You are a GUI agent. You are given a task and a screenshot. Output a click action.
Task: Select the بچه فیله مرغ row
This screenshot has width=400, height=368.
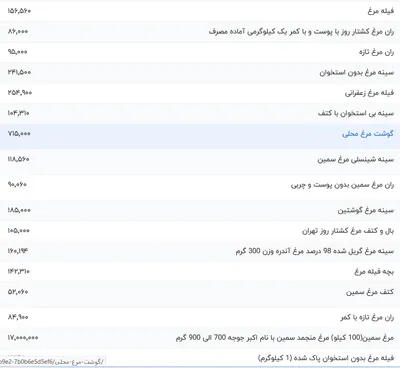[x=200, y=272]
